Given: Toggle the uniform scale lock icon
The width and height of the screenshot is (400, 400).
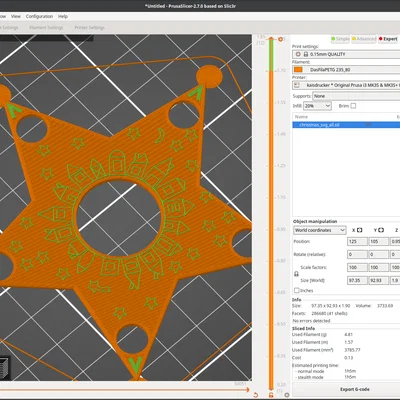Looking at the screenshot, I should [x=296, y=274].
